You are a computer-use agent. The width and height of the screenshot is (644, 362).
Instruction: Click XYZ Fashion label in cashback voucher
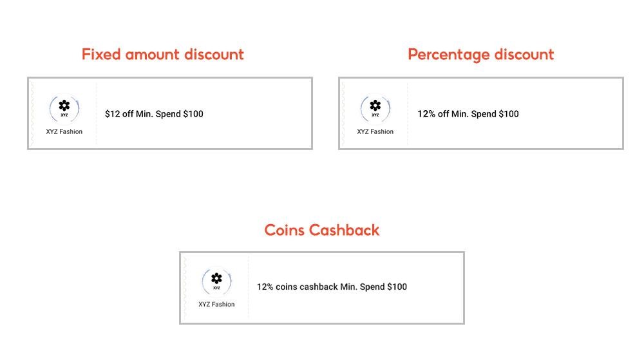pyautogui.click(x=216, y=305)
